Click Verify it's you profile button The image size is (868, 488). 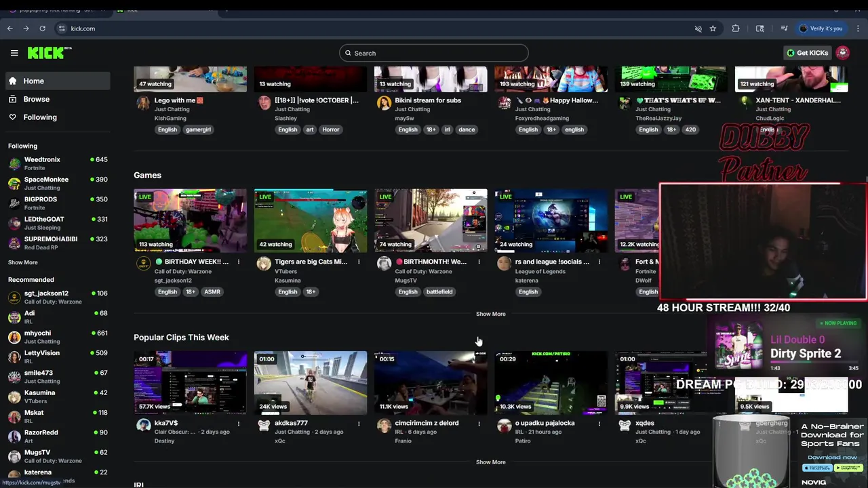tap(821, 28)
